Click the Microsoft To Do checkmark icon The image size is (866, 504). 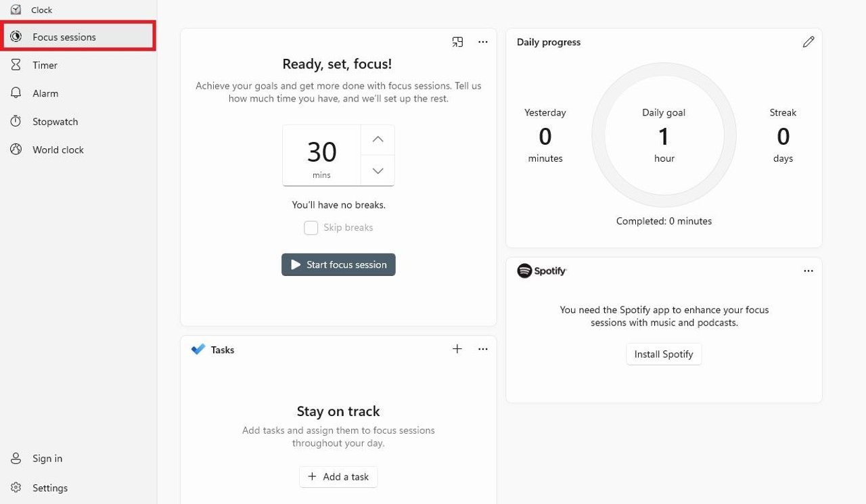coord(198,350)
